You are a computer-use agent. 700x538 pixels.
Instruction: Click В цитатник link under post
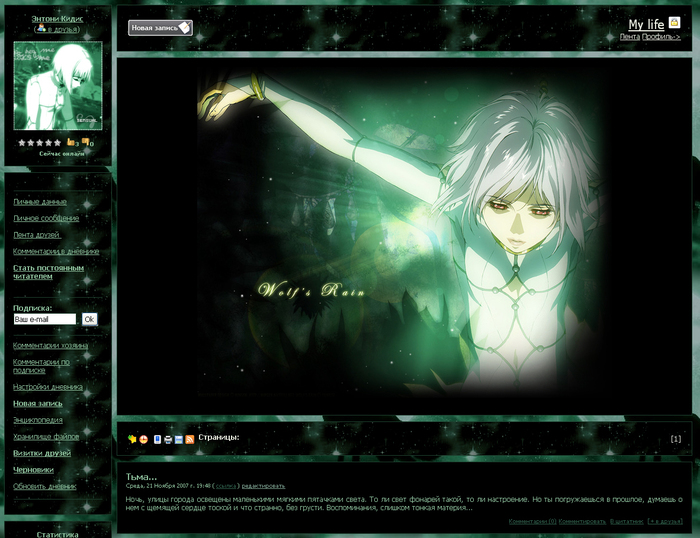[627, 521]
